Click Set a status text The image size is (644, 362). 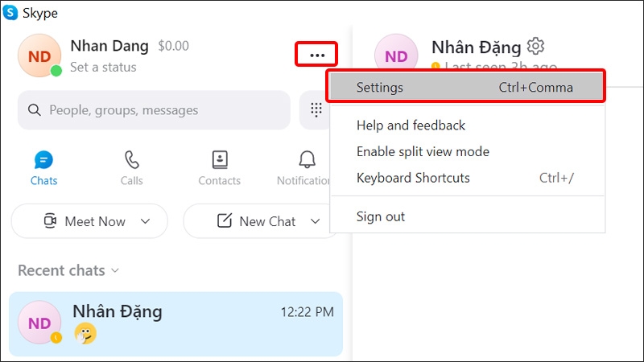point(103,67)
